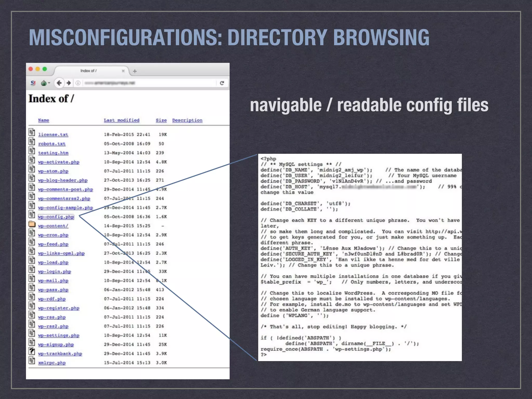Click the browser forward arrow button
The width and height of the screenshot is (532, 399).
69,83
